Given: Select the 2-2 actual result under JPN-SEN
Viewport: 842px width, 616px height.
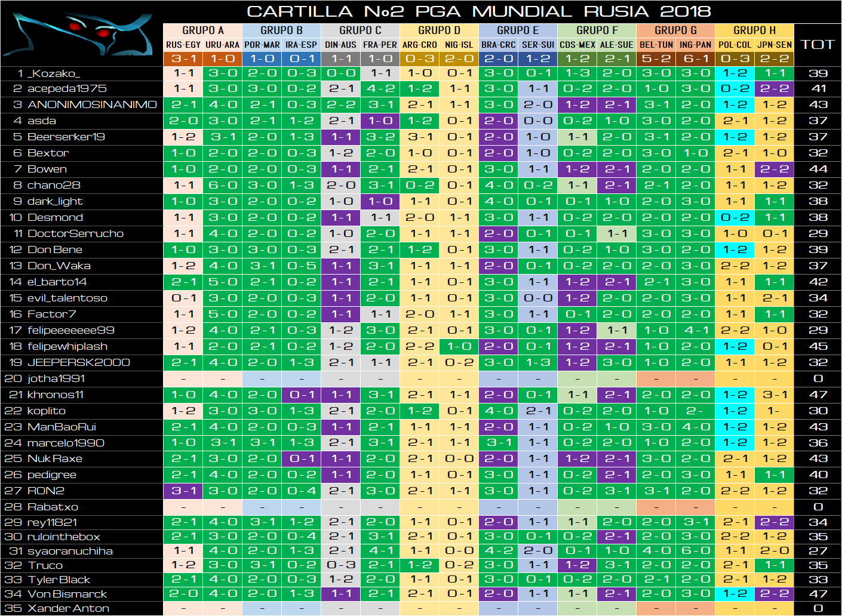Looking at the screenshot, I should point(775,58).
